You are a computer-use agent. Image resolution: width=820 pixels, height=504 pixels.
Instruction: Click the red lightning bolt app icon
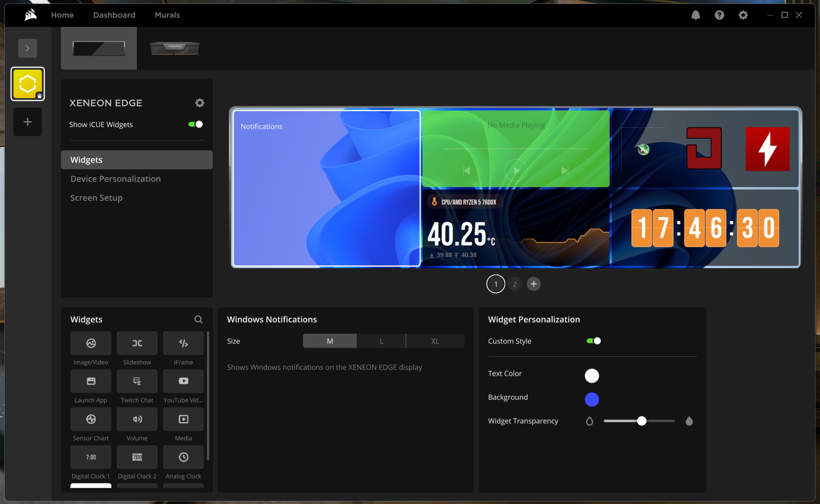[767, 149]
